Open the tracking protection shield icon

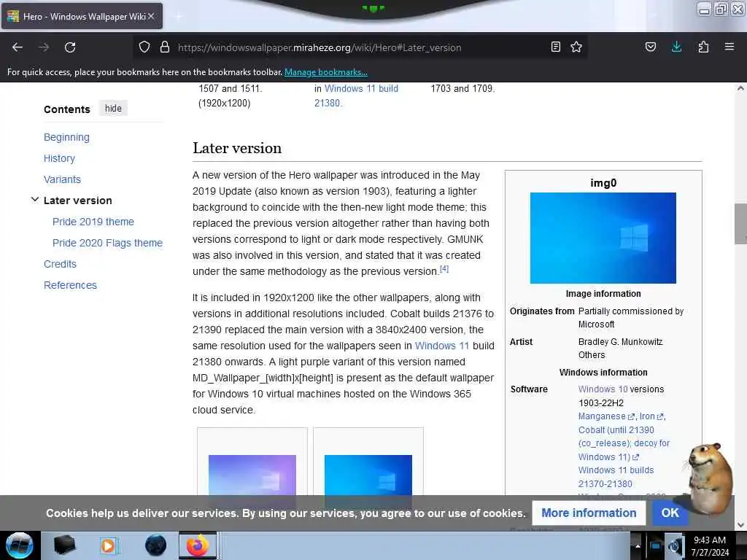point(144,47)
